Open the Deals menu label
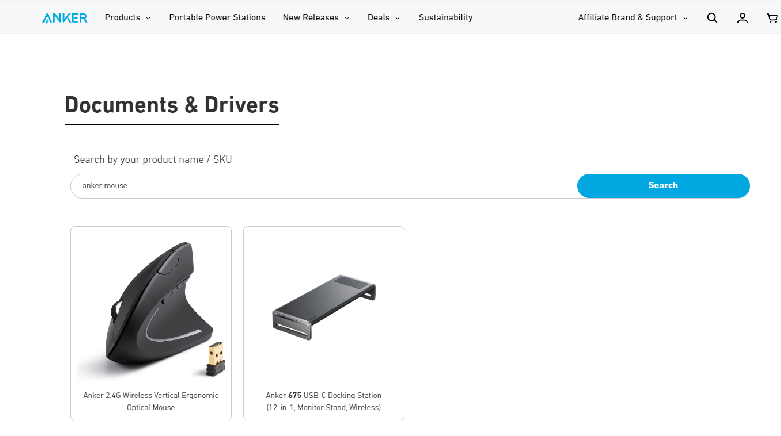The height and width of the screenshot is (436, 781). coord(378,18)
